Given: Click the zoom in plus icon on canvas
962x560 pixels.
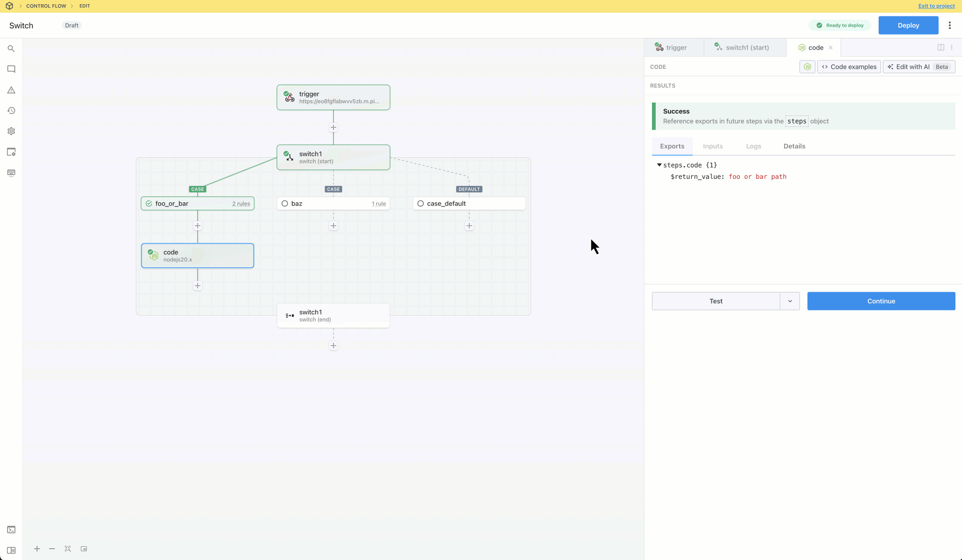Looking at the screenshot, I should pyautogui.click(x=37, y=549).
